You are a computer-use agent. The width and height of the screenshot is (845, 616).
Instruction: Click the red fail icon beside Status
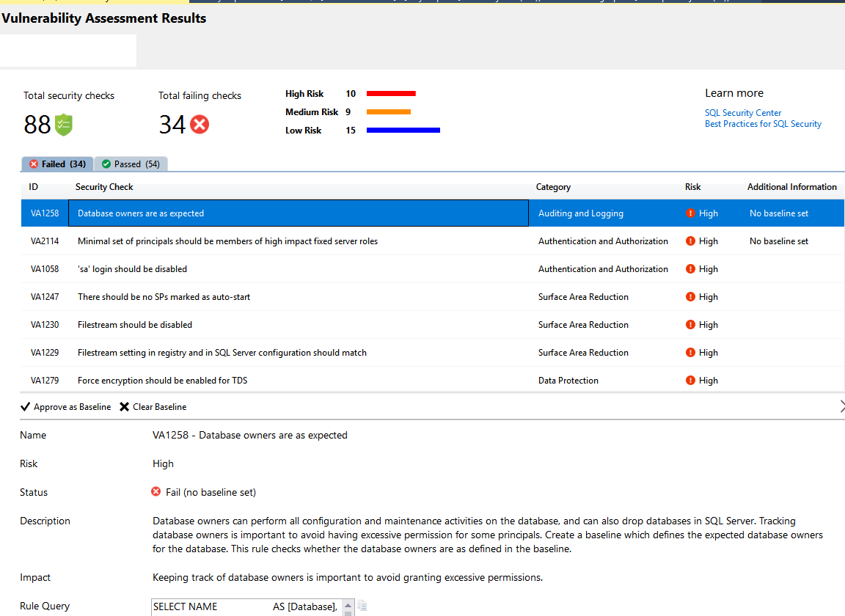(156, 492)
